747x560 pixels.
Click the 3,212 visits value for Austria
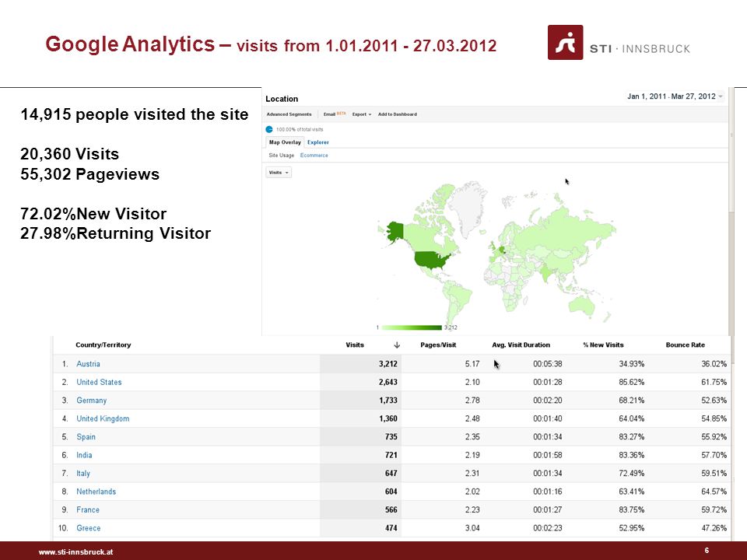pyautogui.click(x=388, y=364)
